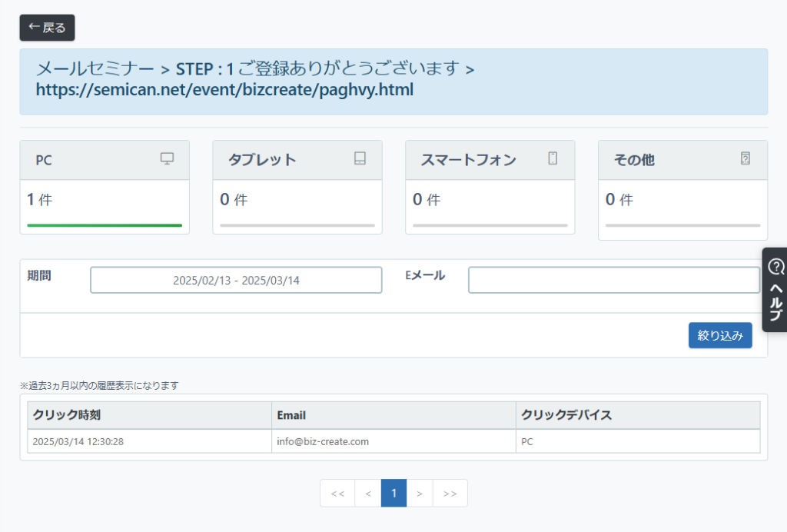Click the PC monitor icon

pos(167,158)
